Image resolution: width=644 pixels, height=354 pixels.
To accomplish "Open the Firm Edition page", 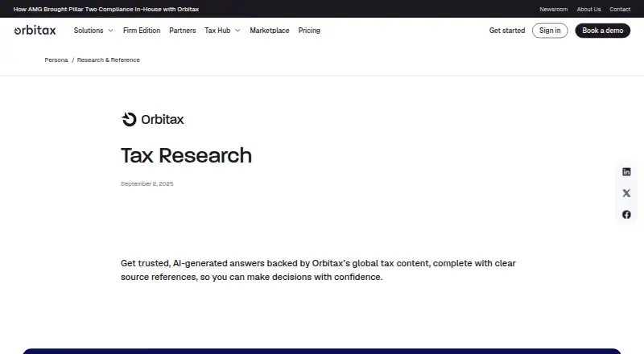I will [142, 31].
